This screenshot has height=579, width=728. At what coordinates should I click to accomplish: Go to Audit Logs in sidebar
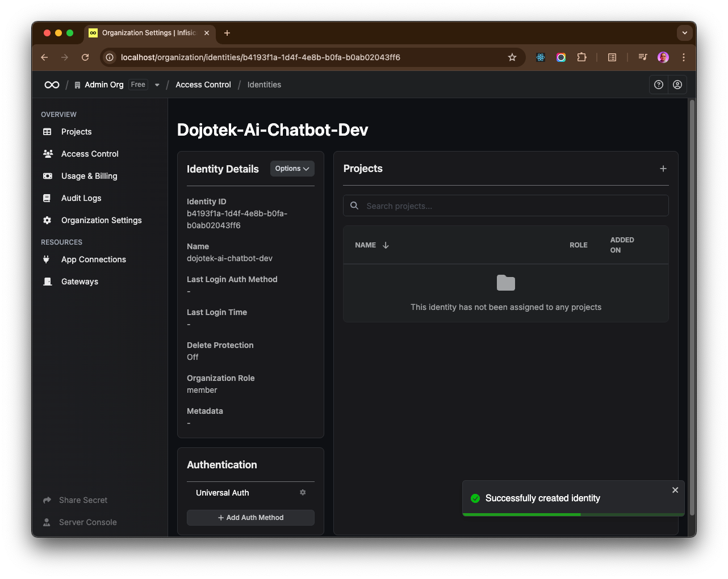coord(81,198)
